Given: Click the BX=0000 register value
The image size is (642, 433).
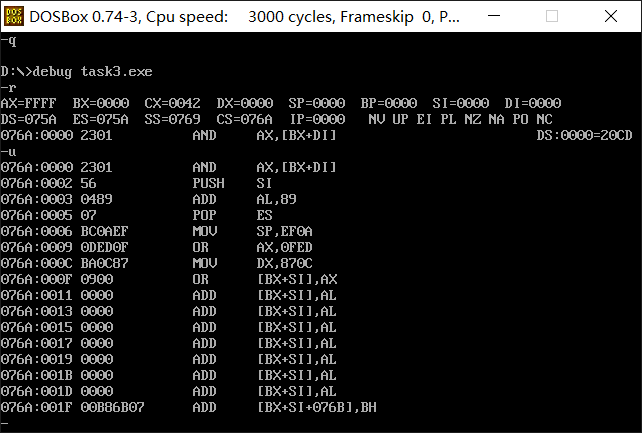Looking at the screenshot, I should click(x=101, y=103).
